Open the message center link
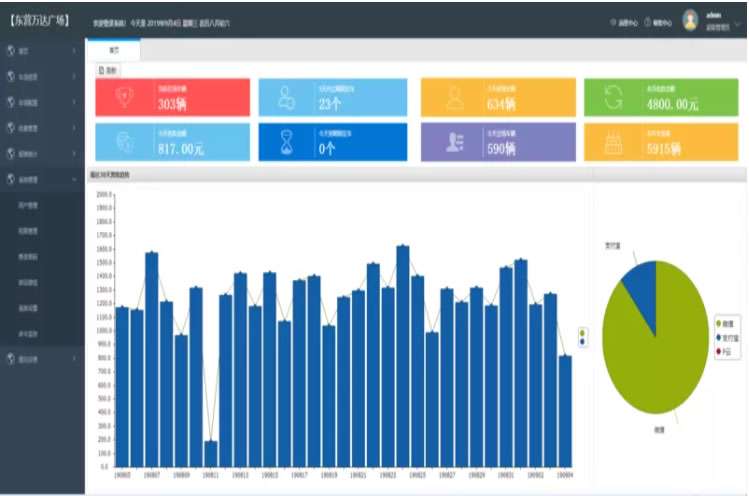 [x=624, y=22]
